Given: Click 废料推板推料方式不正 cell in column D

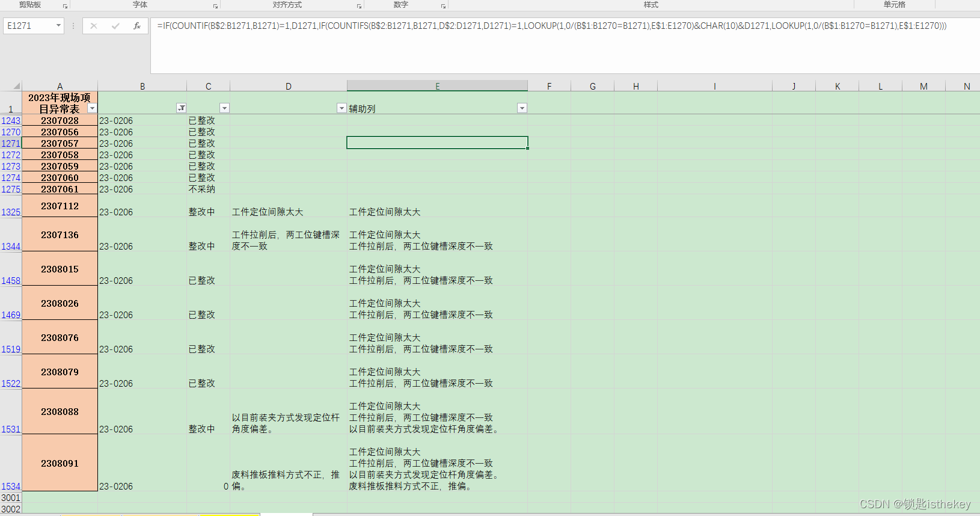Looking at the screenshot, I should tap(289, 463).
